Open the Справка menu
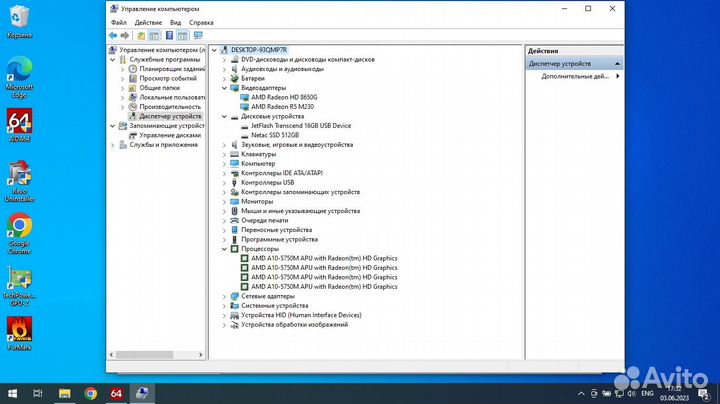This screenshot has width=720, height=404. tap(201, 22)
